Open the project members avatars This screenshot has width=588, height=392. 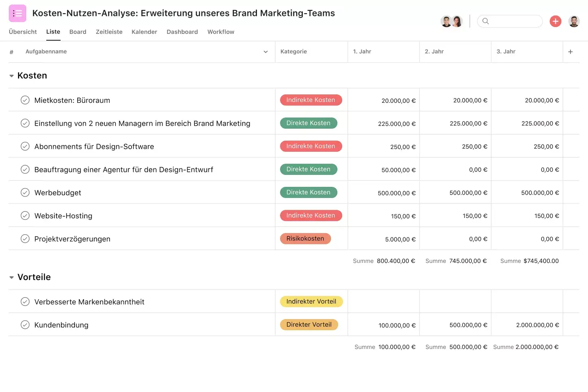click(x=451, y=21)
